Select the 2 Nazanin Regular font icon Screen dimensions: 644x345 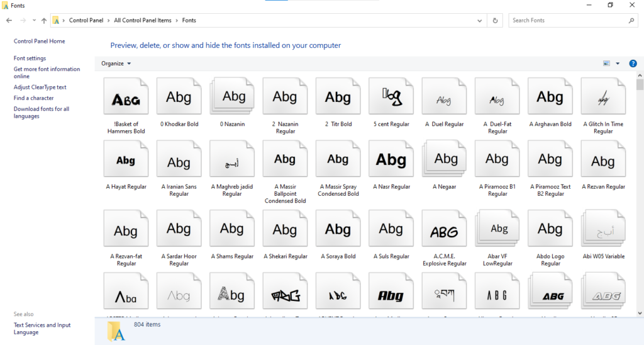[285, 96]
